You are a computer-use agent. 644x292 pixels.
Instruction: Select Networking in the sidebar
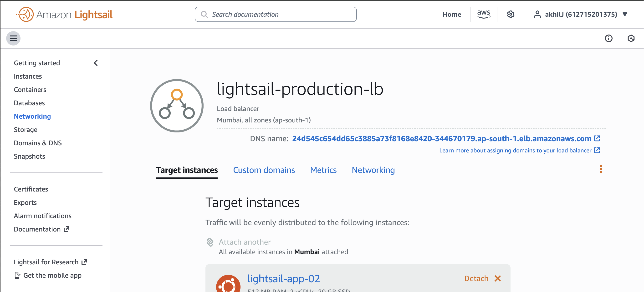click(x=32, y=116)
